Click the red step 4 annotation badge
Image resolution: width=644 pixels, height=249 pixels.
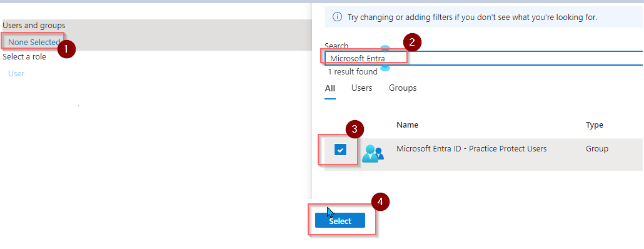point(380,202)
